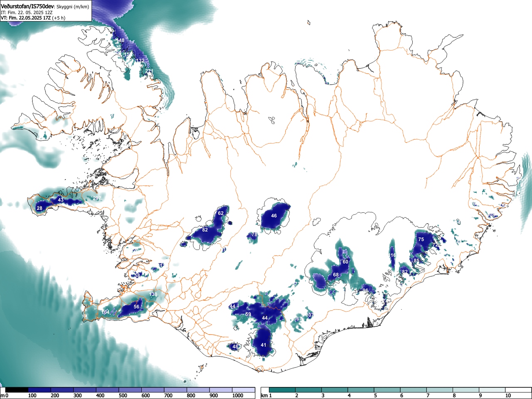Select the light teal swatch between km 9 and 10

pyautogui.click(x=492, y=390)
